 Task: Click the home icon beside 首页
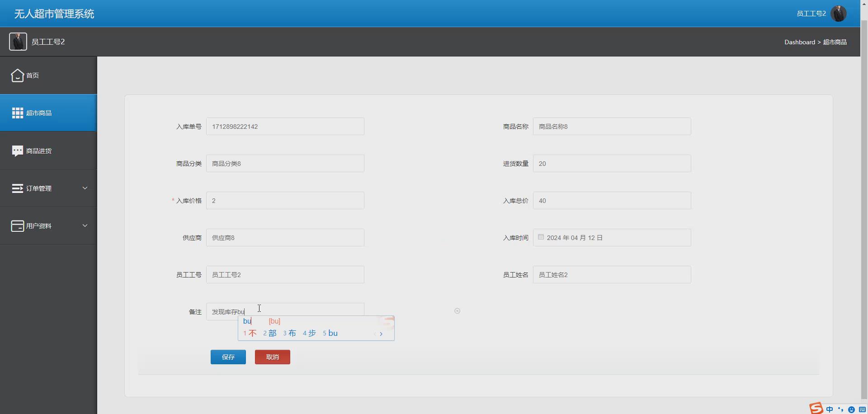pyautogui.click(x=17, y=75)
